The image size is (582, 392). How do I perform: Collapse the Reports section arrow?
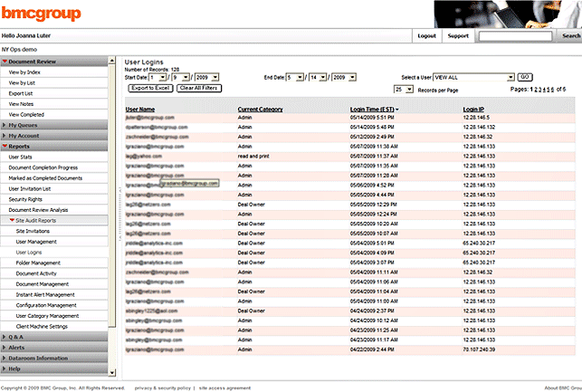click(x=5, y=146)
